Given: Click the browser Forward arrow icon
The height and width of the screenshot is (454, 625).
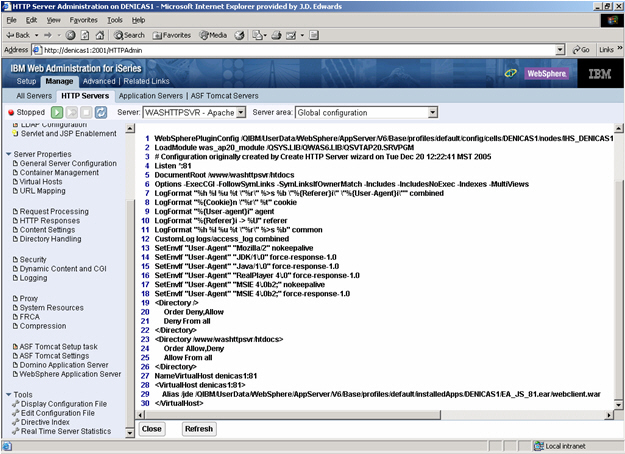Looking at the screenshot, I should tap(48, 35).
